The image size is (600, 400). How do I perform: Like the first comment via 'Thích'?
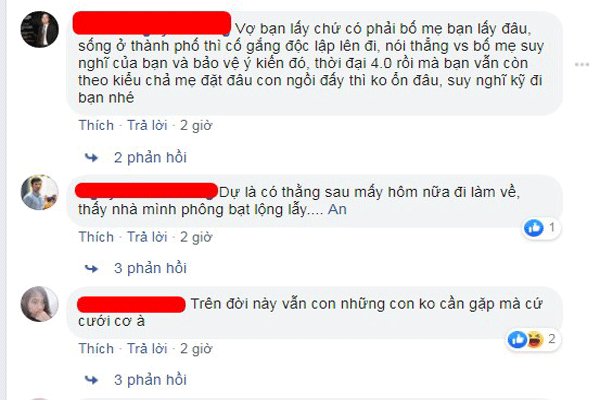coord(96,125)
